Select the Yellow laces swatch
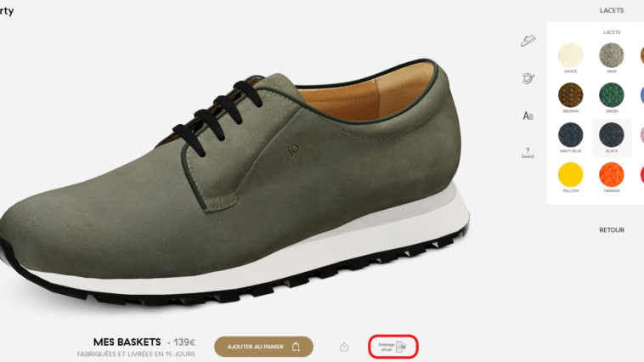This screenshot has width=644, height=362. (570, 175)
